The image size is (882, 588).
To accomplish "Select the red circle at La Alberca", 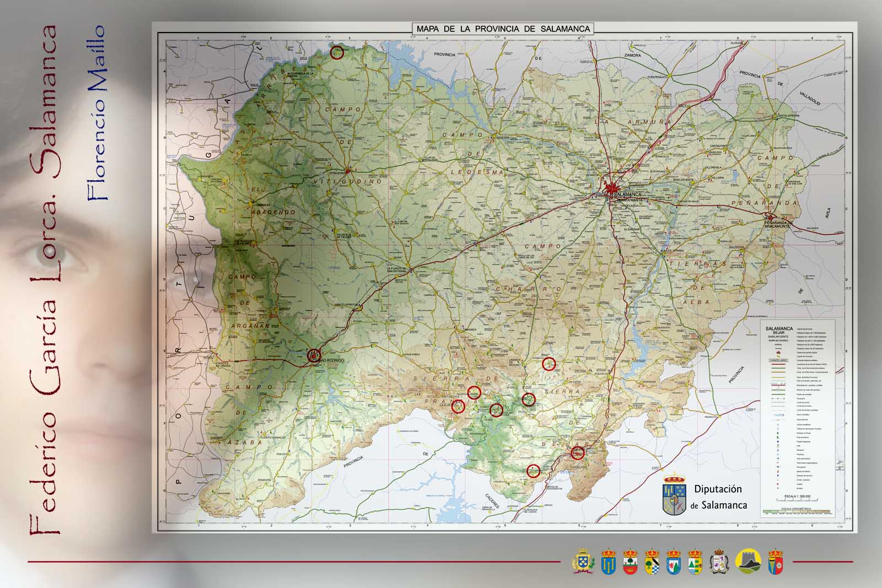I will point(458,407).
